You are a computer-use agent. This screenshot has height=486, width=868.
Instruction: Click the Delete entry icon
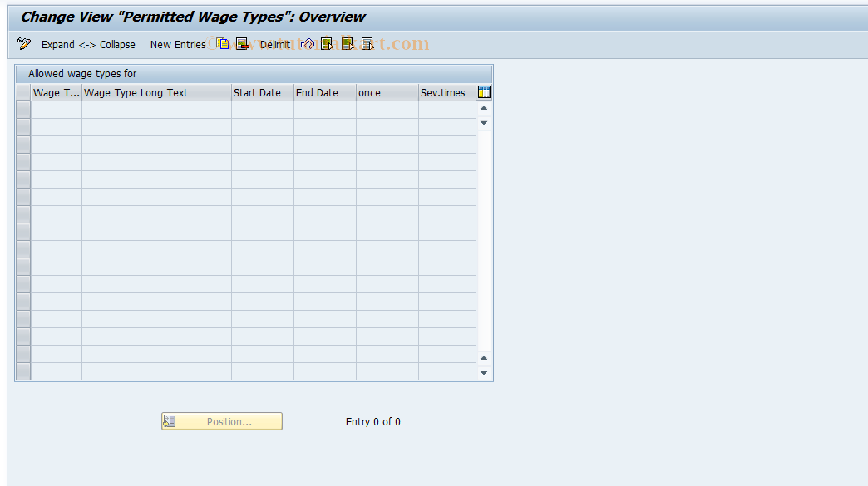[x=242, y=44]
